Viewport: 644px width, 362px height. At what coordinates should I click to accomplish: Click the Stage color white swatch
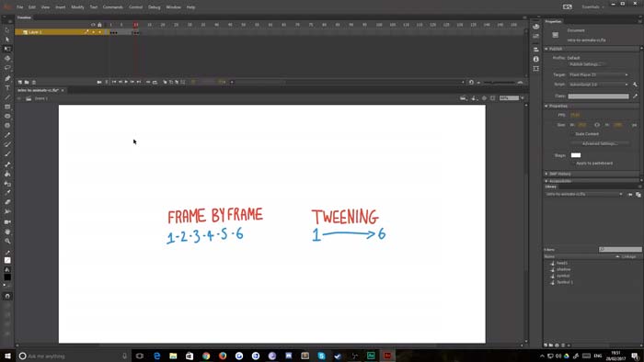576,155
